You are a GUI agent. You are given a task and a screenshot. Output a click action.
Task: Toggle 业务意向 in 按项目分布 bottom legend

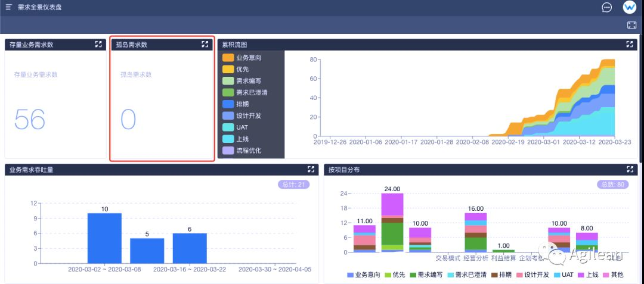click(x=364, y=274)
